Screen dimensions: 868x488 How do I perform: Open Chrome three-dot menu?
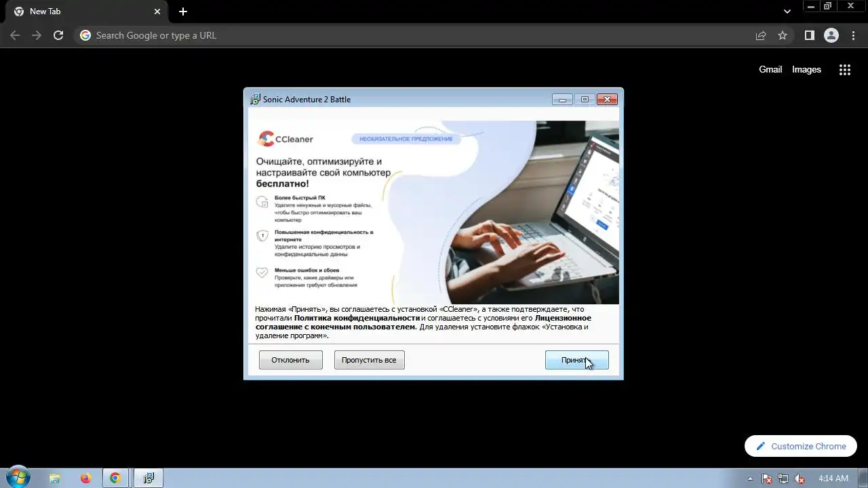tap(854, 35)
